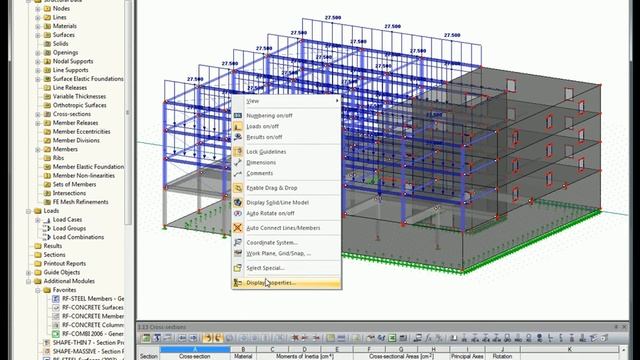
Task: Click the RF-CONCRETE Columns module icon
Action: click(x=56, y=325)
